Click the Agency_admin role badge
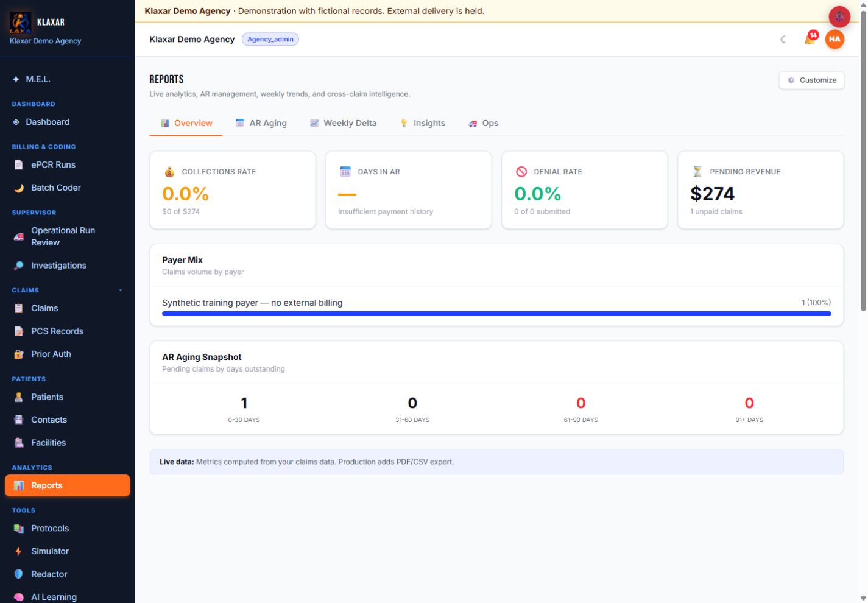The width and height of the screenshot is (868, 603). pos(270,40)
